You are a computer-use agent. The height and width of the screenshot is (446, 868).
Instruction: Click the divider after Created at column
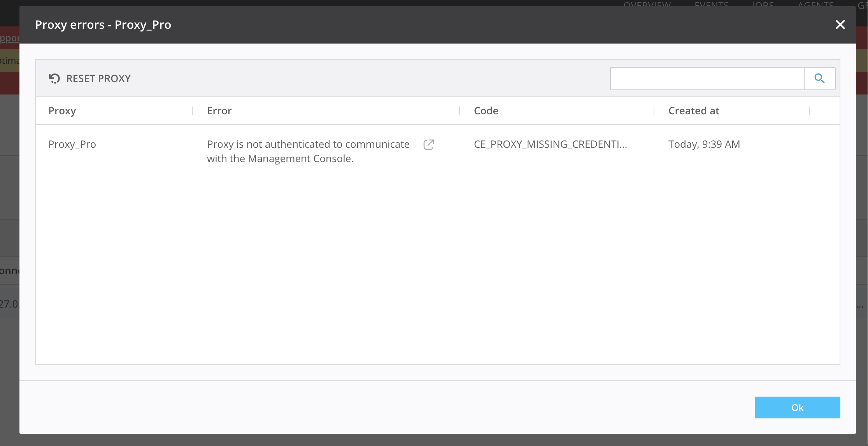810,111
